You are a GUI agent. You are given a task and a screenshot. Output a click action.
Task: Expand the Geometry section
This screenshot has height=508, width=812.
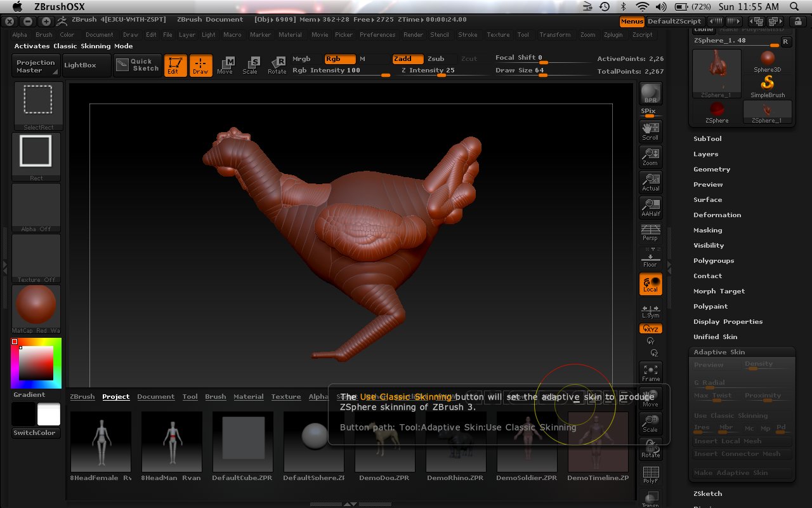(712, 169)
